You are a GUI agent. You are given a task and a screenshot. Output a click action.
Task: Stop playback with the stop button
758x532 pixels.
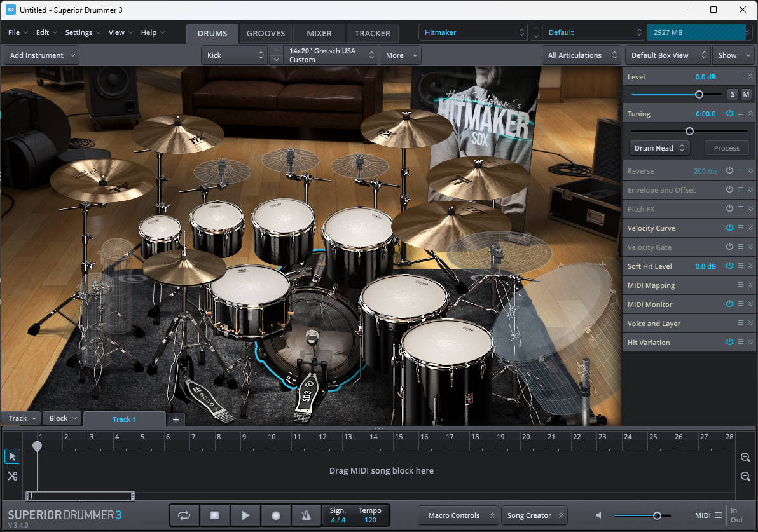pyautogui.click(x=215, y=515)
